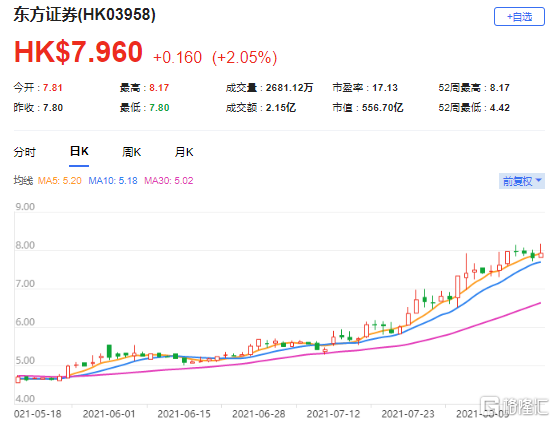Click the percent change (+2.05%)

tap(244, 57)
